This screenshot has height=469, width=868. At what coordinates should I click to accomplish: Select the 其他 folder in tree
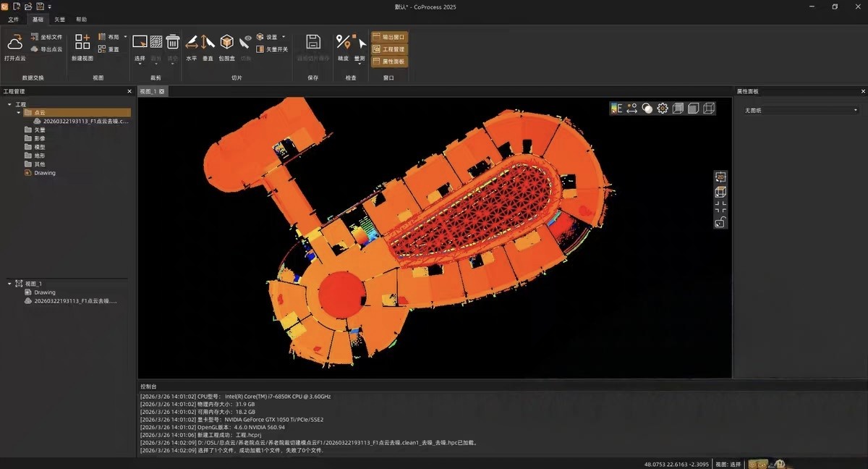(x=35, y=164)
